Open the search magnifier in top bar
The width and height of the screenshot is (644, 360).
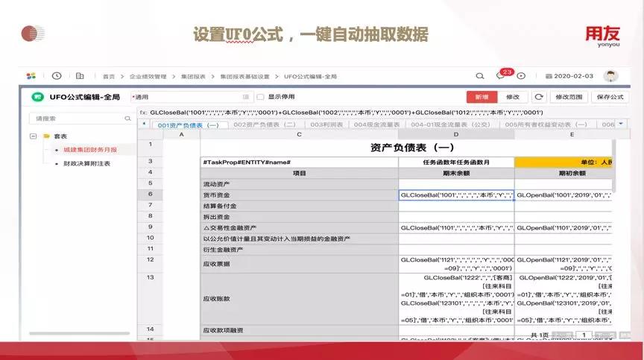(480, 76)
